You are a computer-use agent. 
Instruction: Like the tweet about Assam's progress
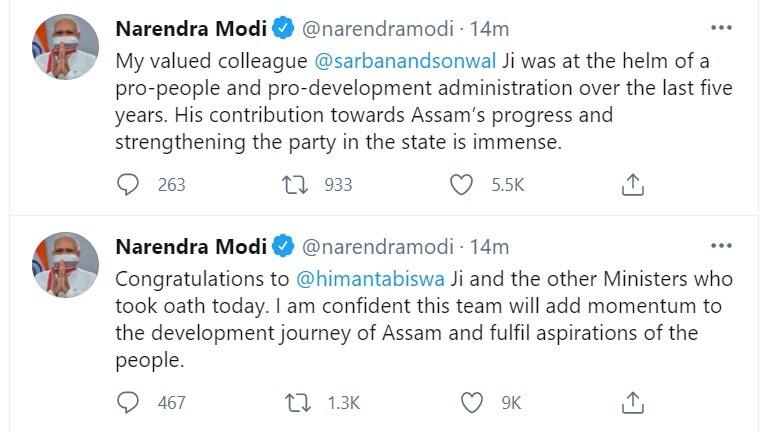461,185
